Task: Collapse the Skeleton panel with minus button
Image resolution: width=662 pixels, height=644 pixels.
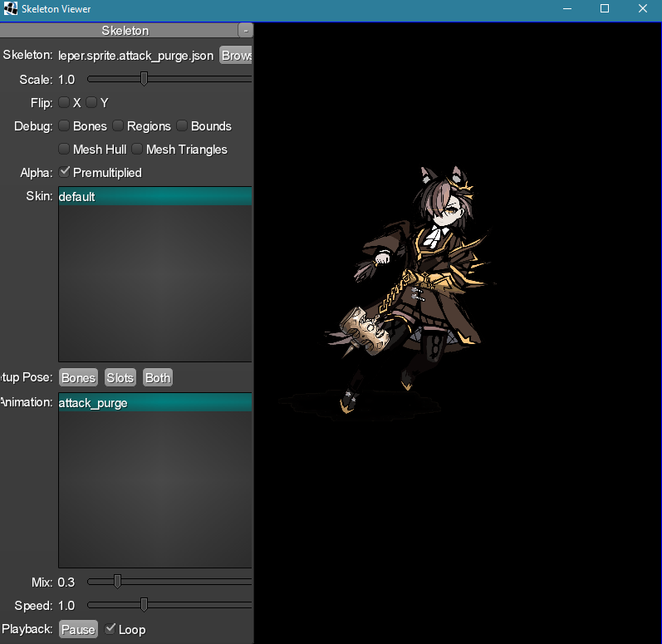Action: (x=246, y=31)
